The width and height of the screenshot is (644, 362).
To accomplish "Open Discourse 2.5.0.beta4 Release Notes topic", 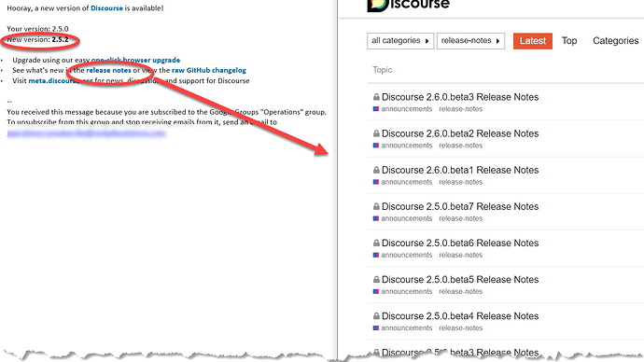I will click(460, 316).
